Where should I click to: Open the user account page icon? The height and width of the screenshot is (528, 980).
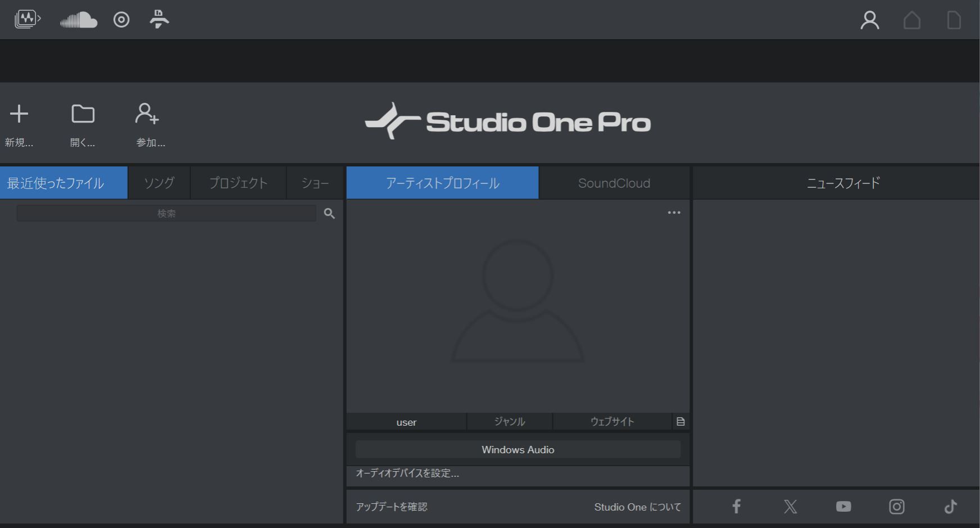point(870,20)
